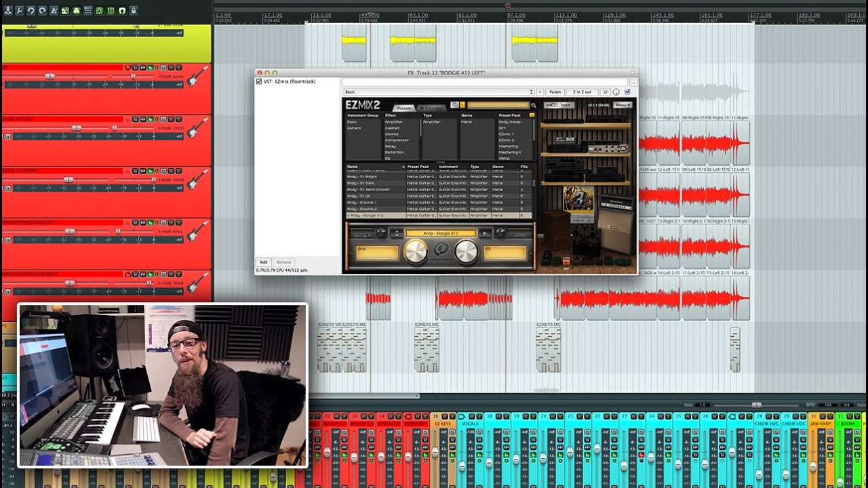Click the EZmix preset search field
The width and height of the screenshot is (868, 488).
pyautogui.click(x=498, y=105)
